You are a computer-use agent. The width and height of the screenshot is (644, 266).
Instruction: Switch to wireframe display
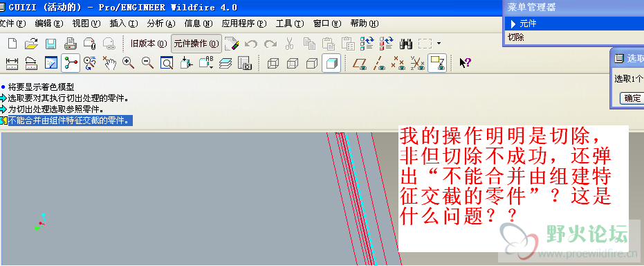point(273,63)
